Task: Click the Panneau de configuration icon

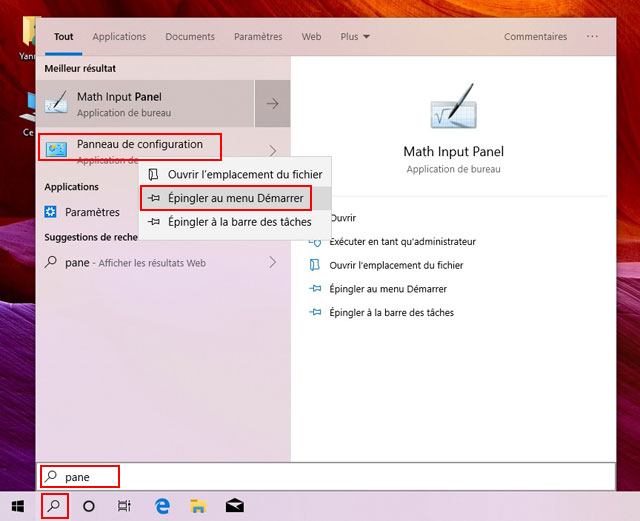Action: pyautogui.click(x=56, y=149)
